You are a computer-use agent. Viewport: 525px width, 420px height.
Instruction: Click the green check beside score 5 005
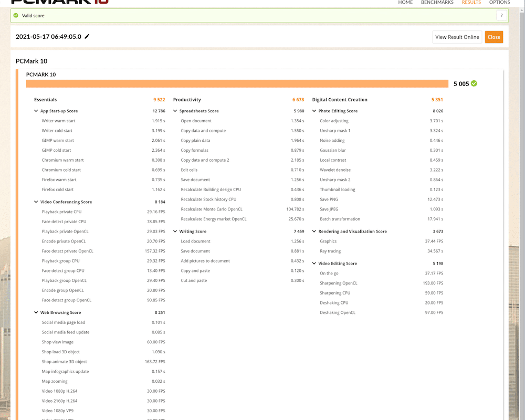474,83
